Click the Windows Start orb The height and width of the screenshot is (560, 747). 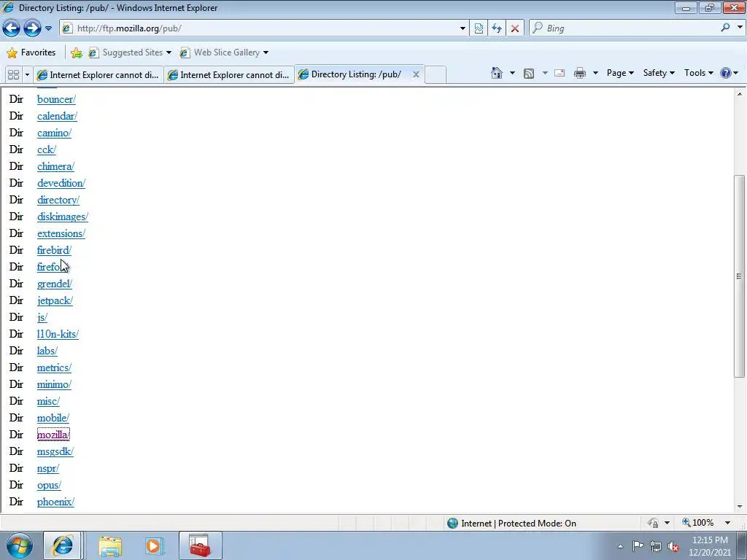click(20, 545)
